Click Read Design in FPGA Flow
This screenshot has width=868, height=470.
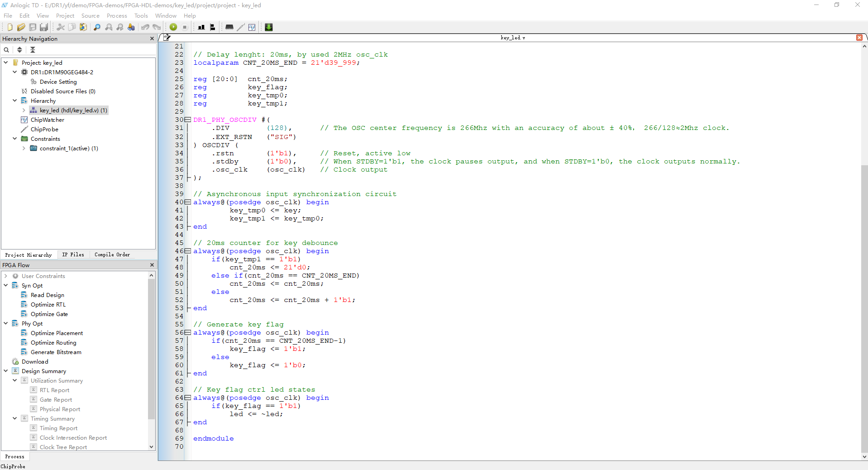tap(48, 295)
